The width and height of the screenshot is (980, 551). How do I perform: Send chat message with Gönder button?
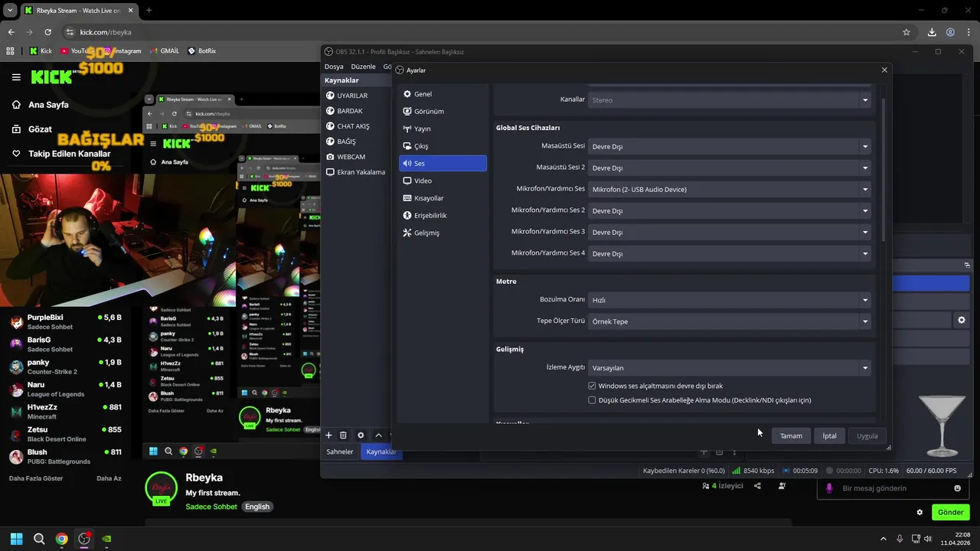950,512
